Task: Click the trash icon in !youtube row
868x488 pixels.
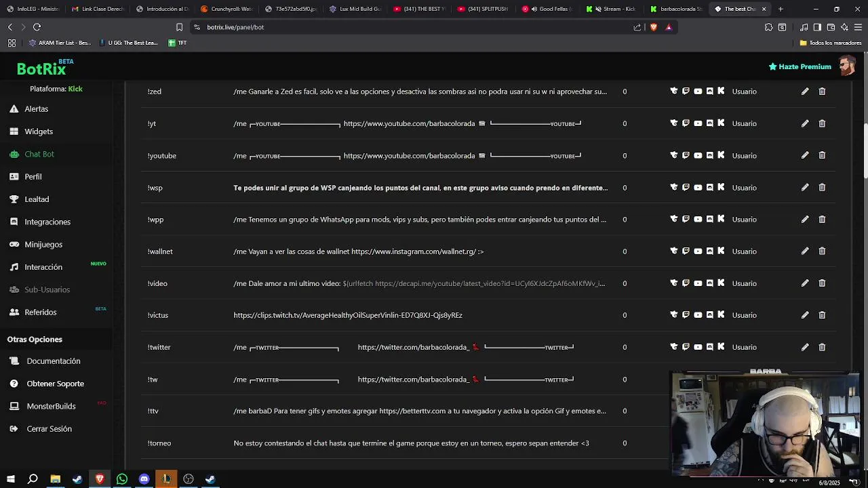Action: (x=822, y=155)
